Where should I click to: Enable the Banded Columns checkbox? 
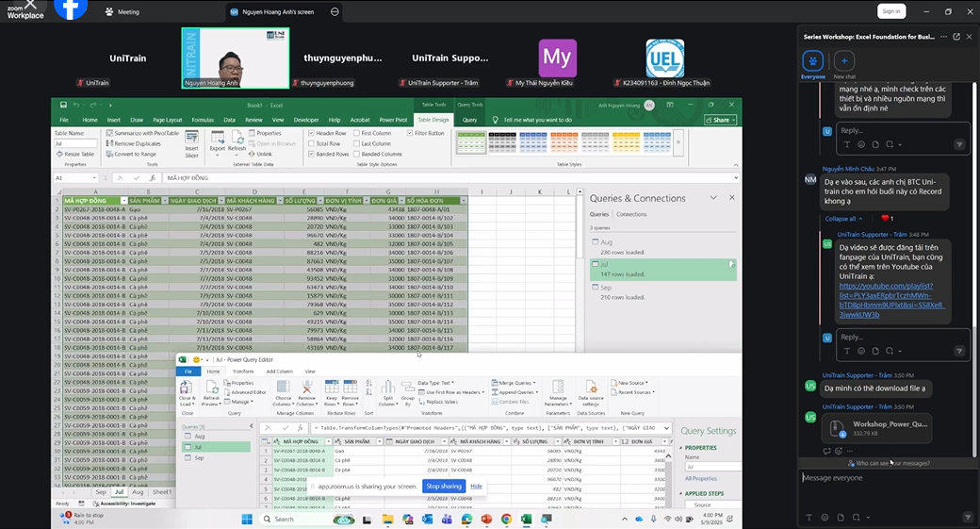[356, 154]
